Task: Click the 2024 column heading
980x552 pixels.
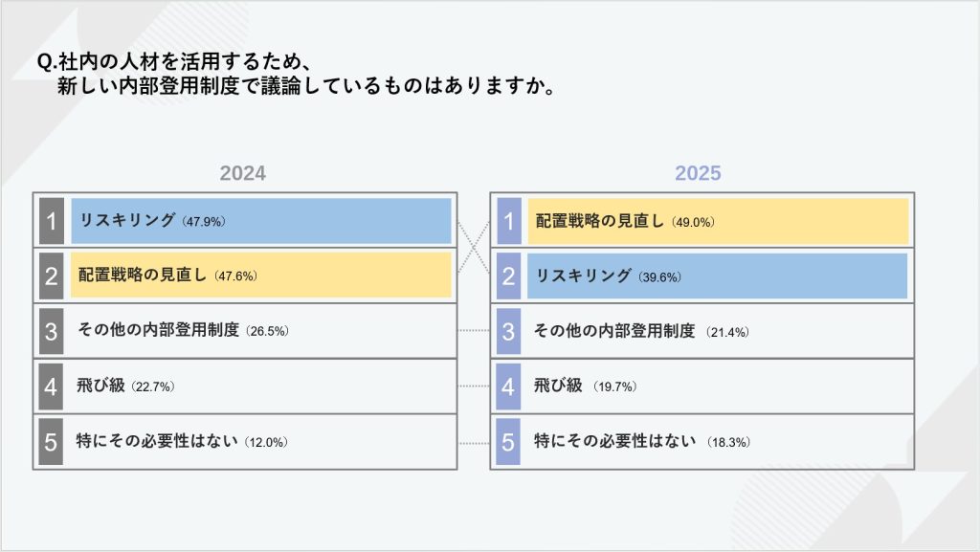Action: pos(243,173)
